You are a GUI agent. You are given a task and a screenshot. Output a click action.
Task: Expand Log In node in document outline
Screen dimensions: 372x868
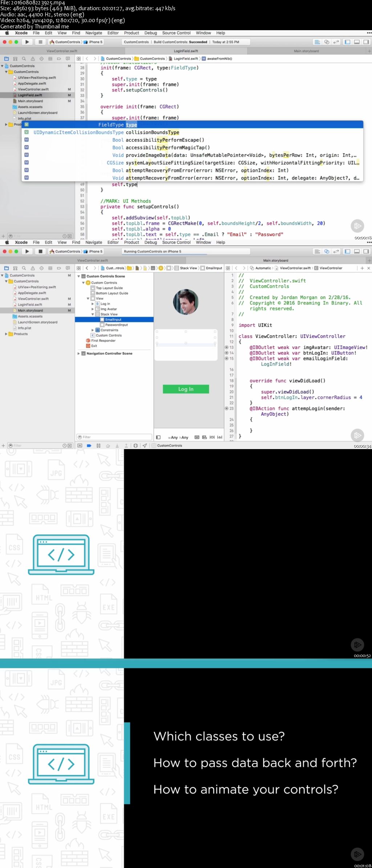coord(93,304)
